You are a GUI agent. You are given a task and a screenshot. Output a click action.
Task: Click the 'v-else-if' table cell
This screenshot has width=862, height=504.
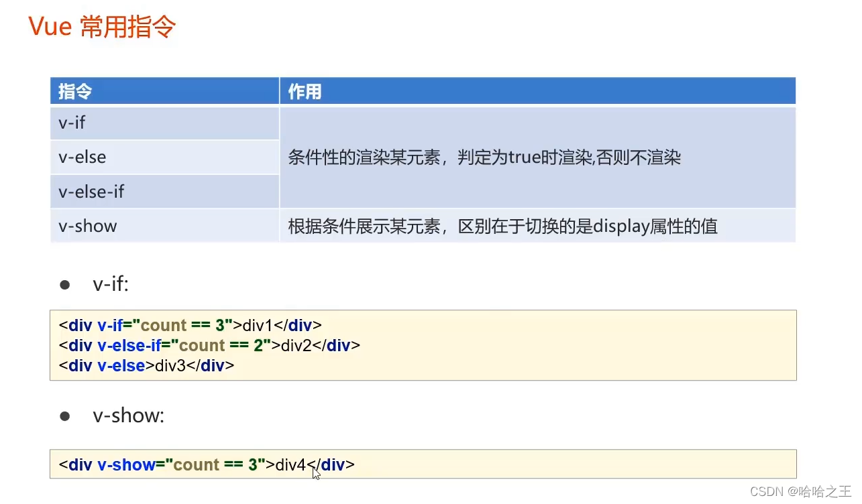pyautogui.click(x=164, y=192)
